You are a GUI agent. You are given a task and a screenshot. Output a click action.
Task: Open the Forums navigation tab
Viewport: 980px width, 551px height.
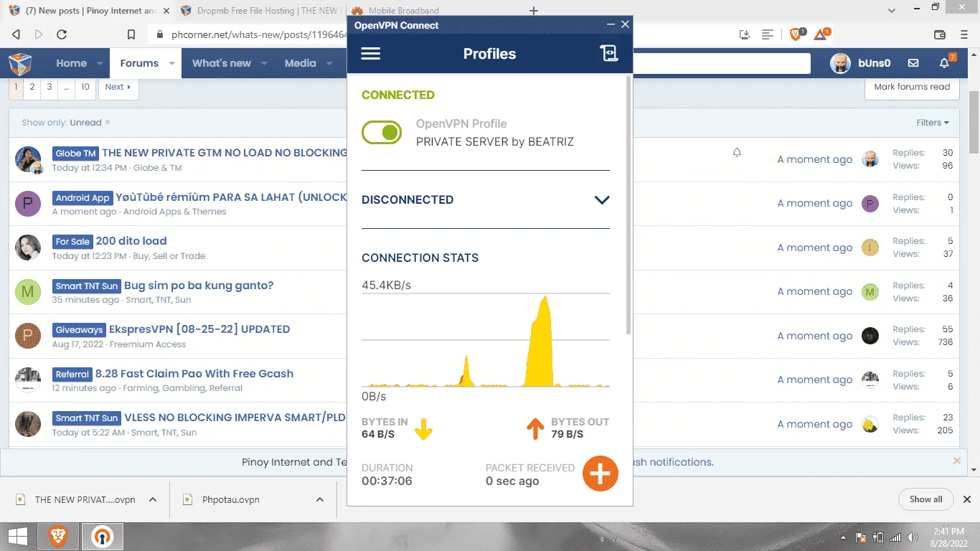(x=139, y=63)
